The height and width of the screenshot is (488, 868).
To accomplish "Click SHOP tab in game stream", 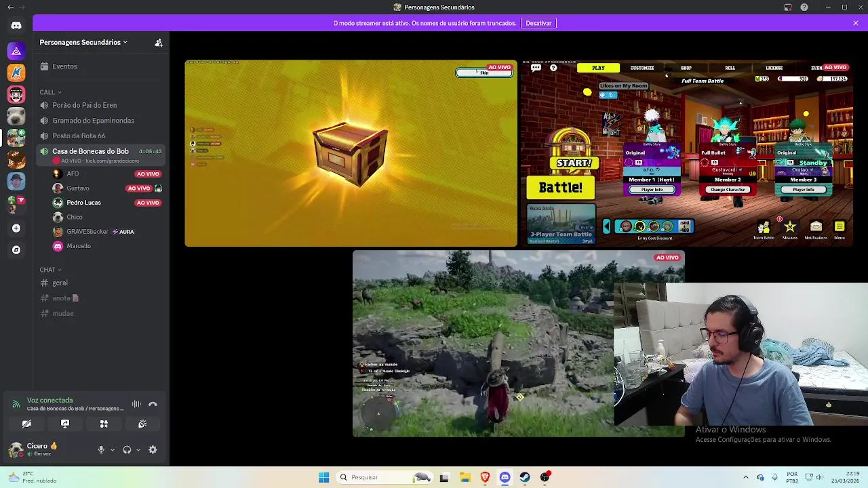I will tap(686, 68).
